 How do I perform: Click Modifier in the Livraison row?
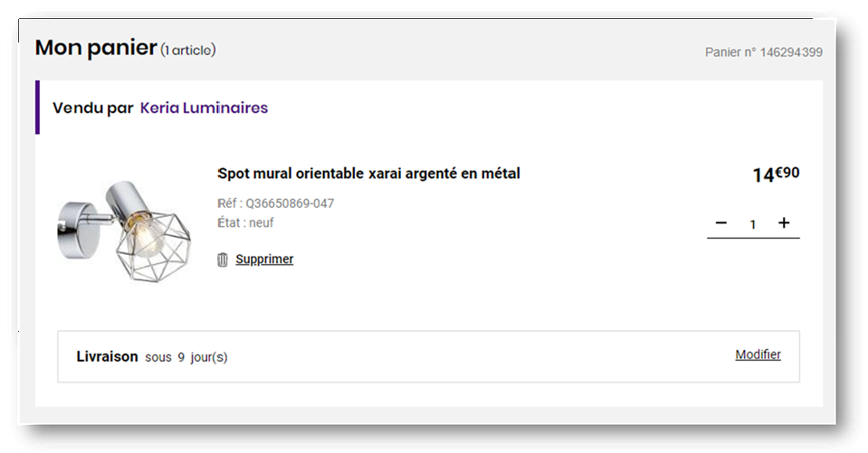click(x=758, y=354)
